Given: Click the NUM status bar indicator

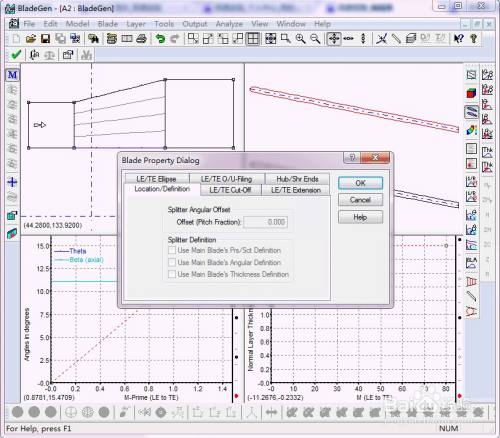Looking at the screenshot, I should (x=448, y=428).
